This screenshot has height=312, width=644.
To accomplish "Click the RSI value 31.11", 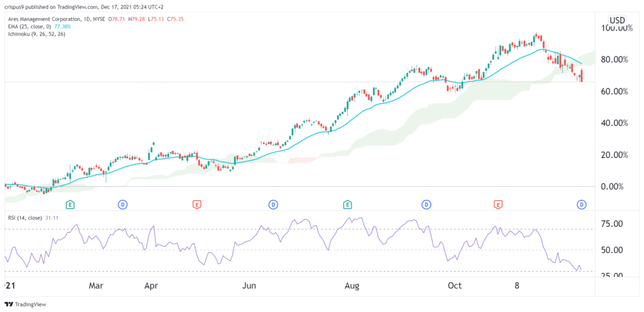I will 51,218.
